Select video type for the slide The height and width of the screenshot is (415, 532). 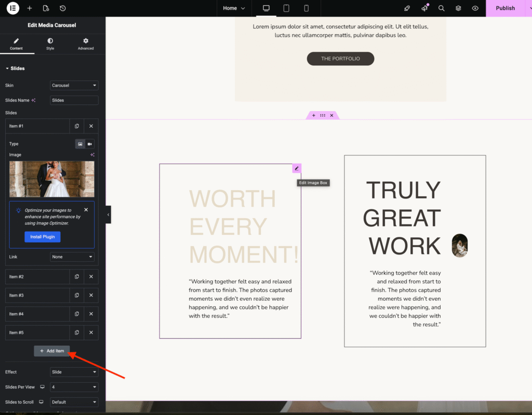click(x=90, y=144)
